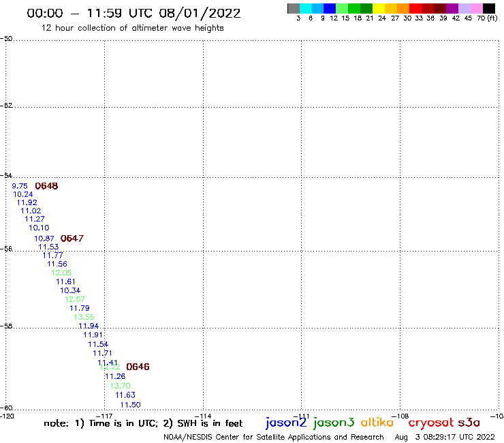The width and height of the screenshot is (504, 443).
Task: Click the gray swatch in the color scale
Action: (x=294, y=9)
